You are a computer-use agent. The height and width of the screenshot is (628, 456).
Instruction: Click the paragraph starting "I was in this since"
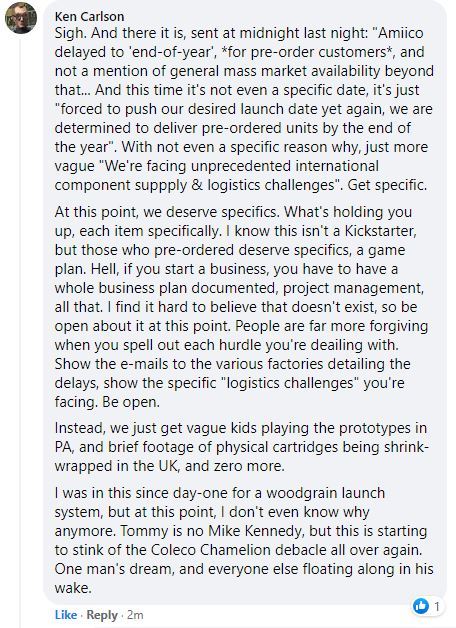click(x=244, y=540)
